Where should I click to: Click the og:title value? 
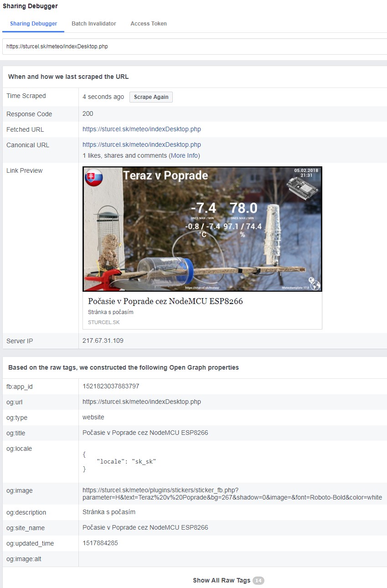pos(145,433)
